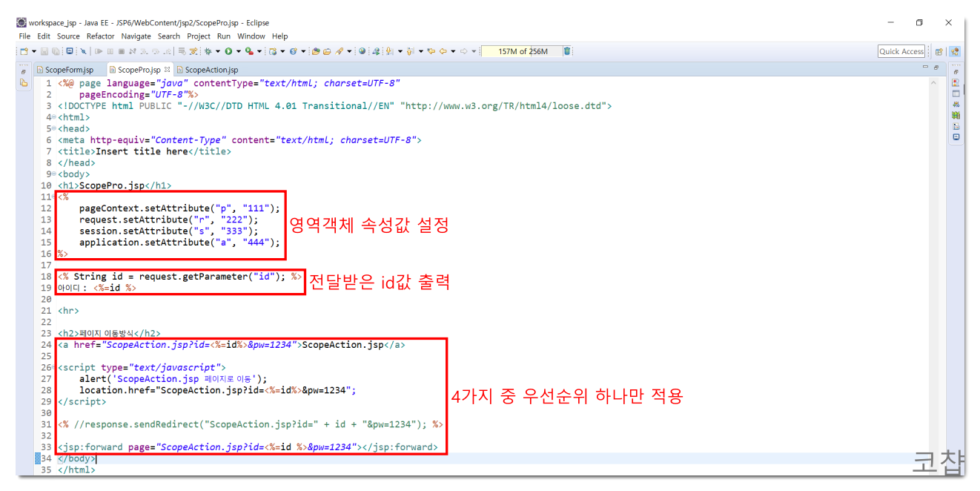Open the Run icon dropdown arrow
Viewport: 980px width, 491px height.
click(x=239, y=52)
